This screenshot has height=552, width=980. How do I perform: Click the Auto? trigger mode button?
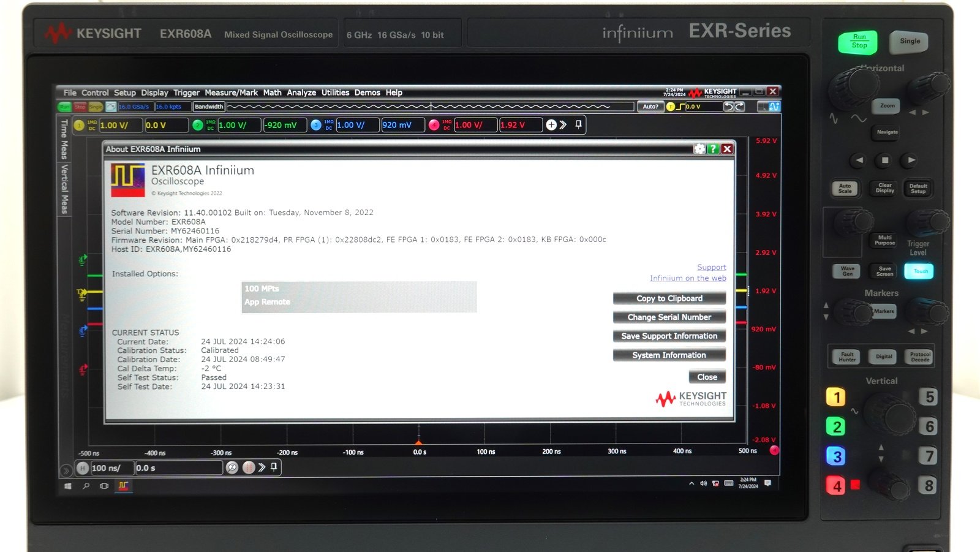[x=650, y=107]
